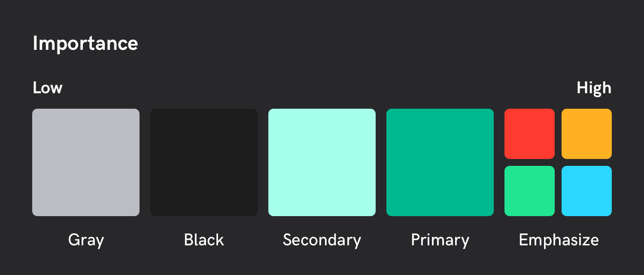Click the Gray text label

pos(86,240)
